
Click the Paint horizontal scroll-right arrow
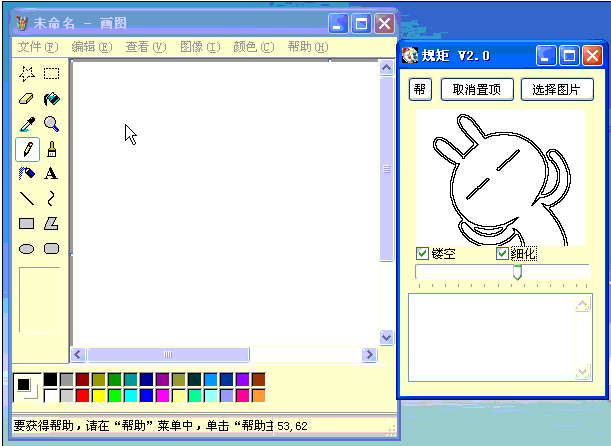coord(369,354)
